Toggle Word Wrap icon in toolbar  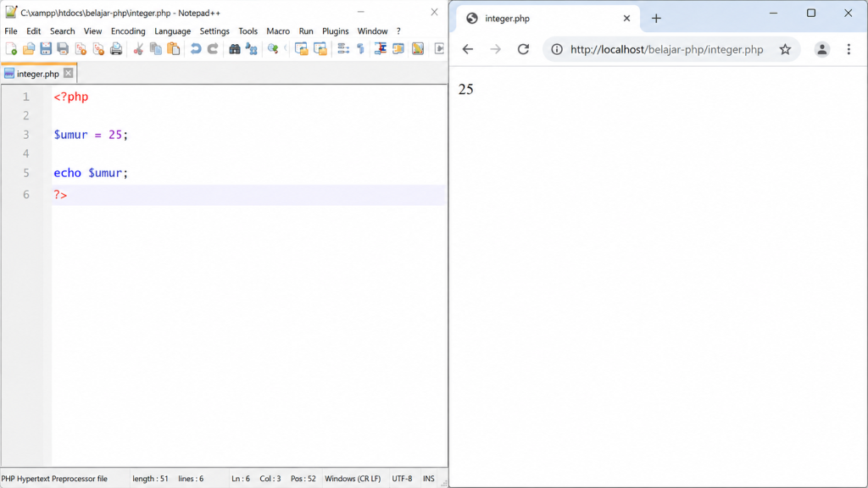pos(343,49)
